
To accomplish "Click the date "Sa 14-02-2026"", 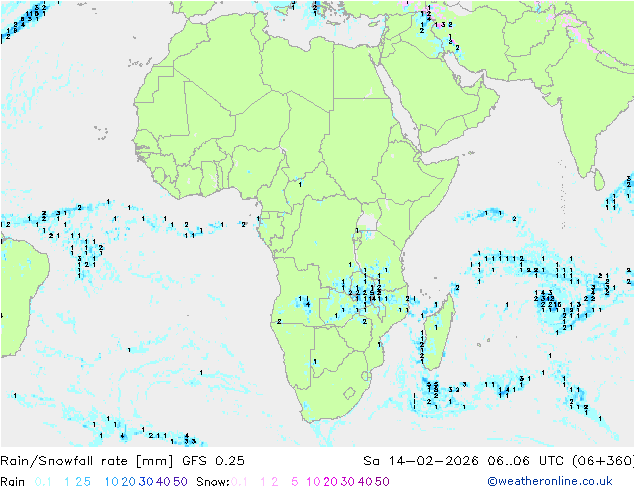I will (421, 461).
